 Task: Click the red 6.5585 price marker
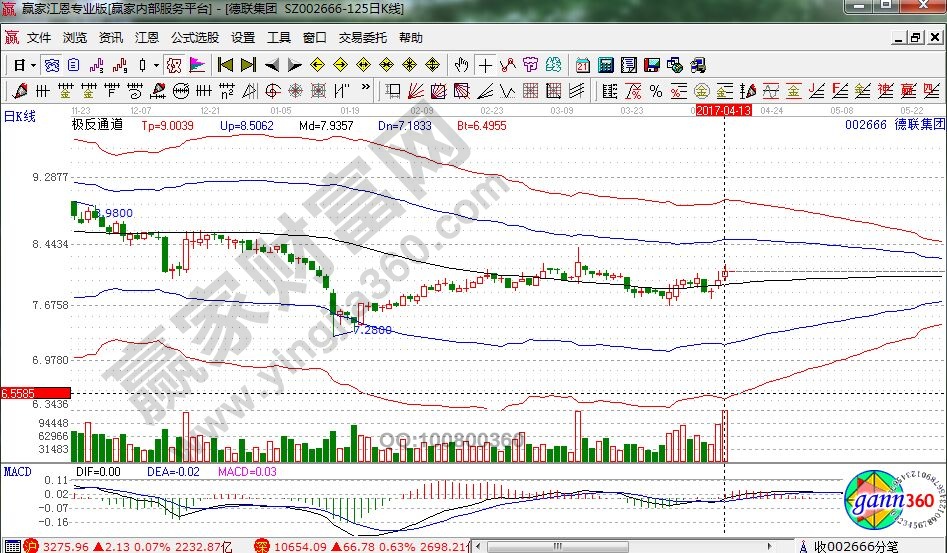click(22, 394)
